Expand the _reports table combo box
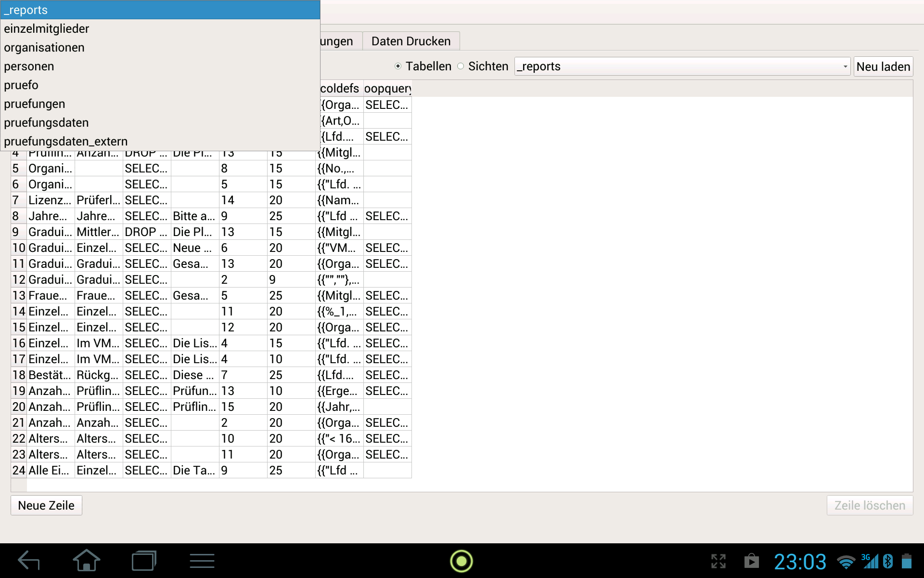Viewport: 924px width, 578px height. (x=682, y=66)
